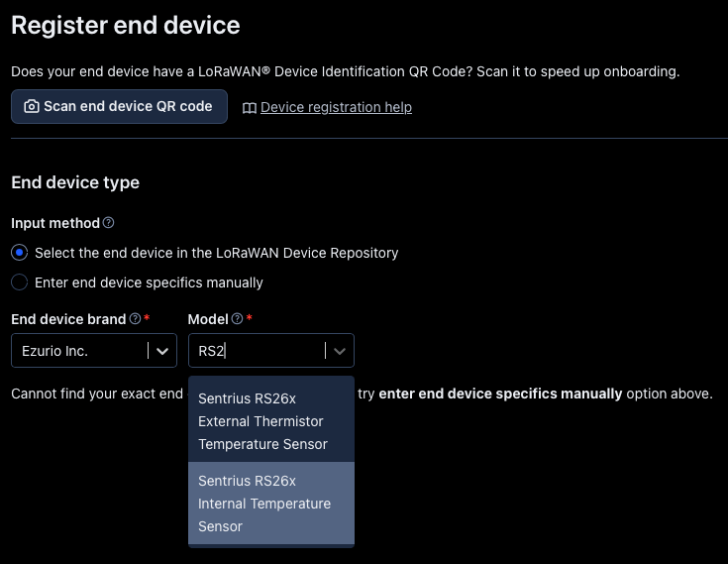Image resolution: width=728 pixels, height=564 pixels.
Task: Choose the Enter end device specifics manually radio
Action: click(x=19, y=282)
